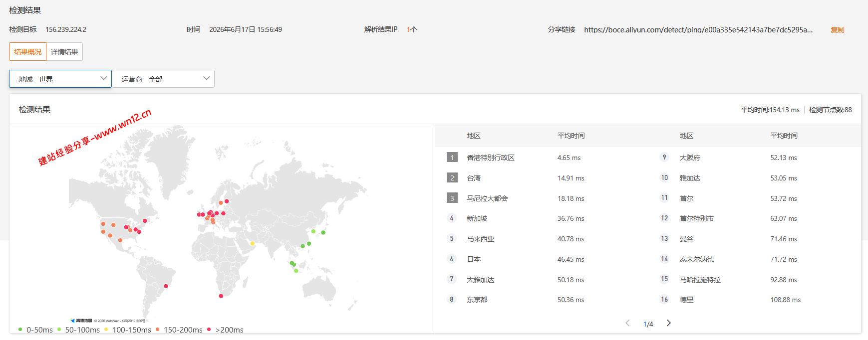Select the 香港特别行政区 row
Viewport: 868px width, 340px height.
coord(542,158)
